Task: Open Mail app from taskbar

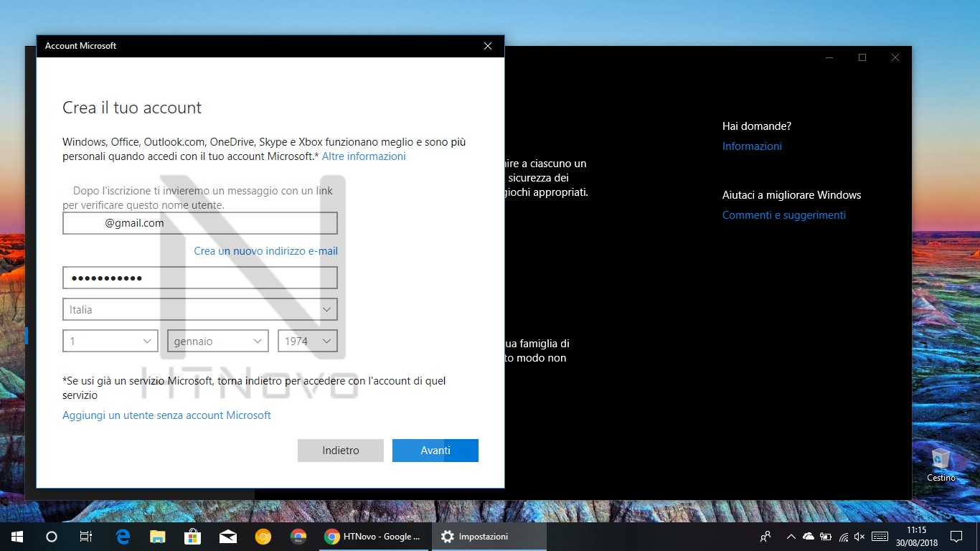Action: tap(228, 536)
